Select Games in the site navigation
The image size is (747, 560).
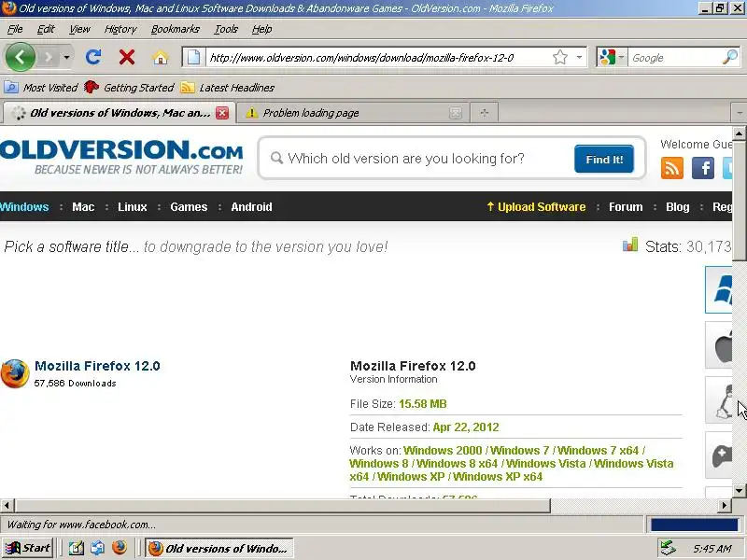(x=189, y=207)
